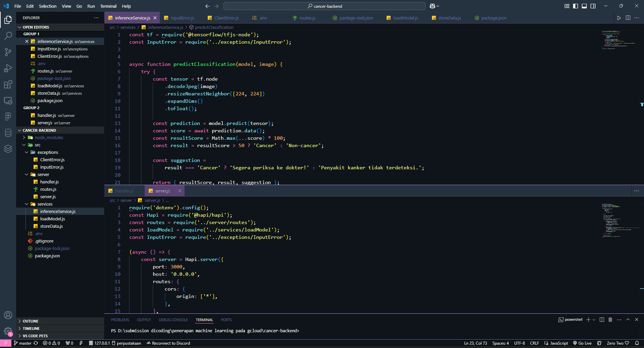Viewport: 644px width, 348px height.
Task: Open Copilot chat icon in title bar
Action: [x=432, y=6]
